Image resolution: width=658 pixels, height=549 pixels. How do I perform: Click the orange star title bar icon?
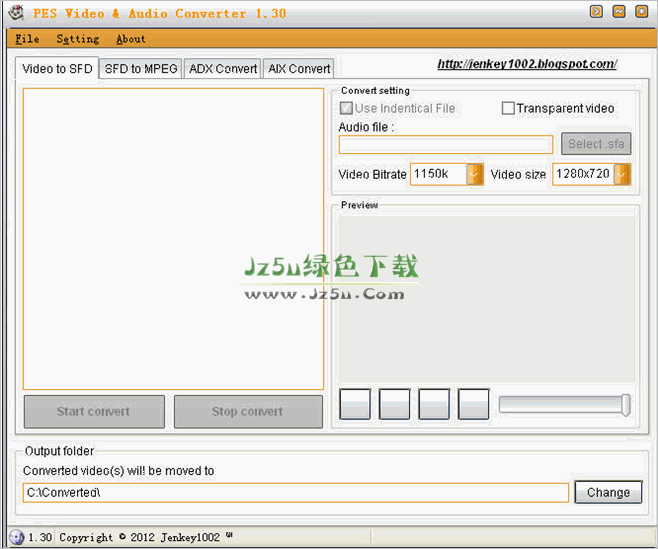(x=642, y=11)
